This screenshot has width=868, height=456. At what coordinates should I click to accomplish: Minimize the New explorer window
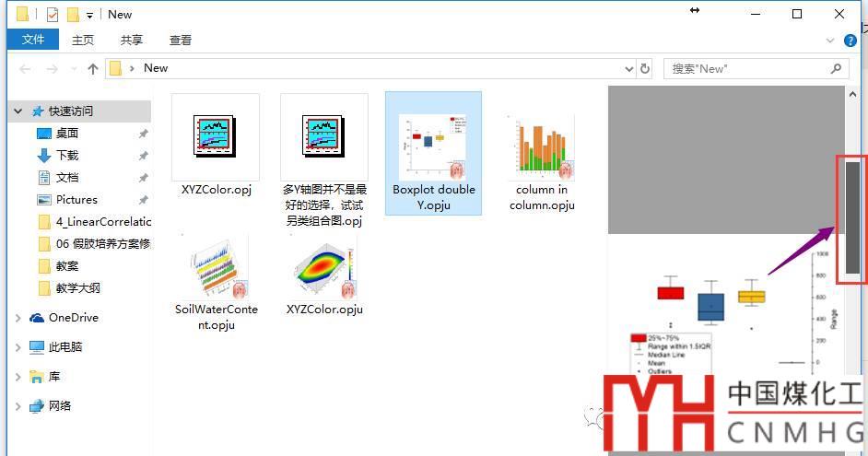click(x=756, y=15)
